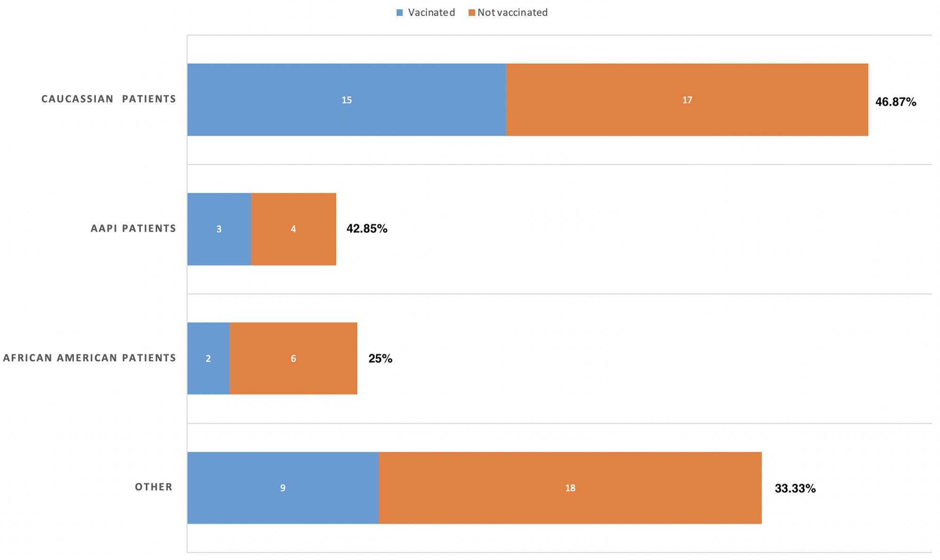Click the 'CAUCASSIAN PATIENTS' axis label
The width and height of the screenshot is (940, 560).
coord(109,99)
